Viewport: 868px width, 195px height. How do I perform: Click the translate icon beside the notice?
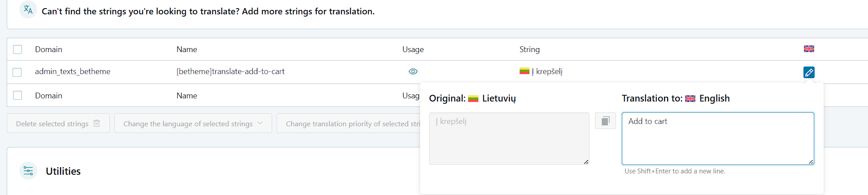[x=28, y=10]
